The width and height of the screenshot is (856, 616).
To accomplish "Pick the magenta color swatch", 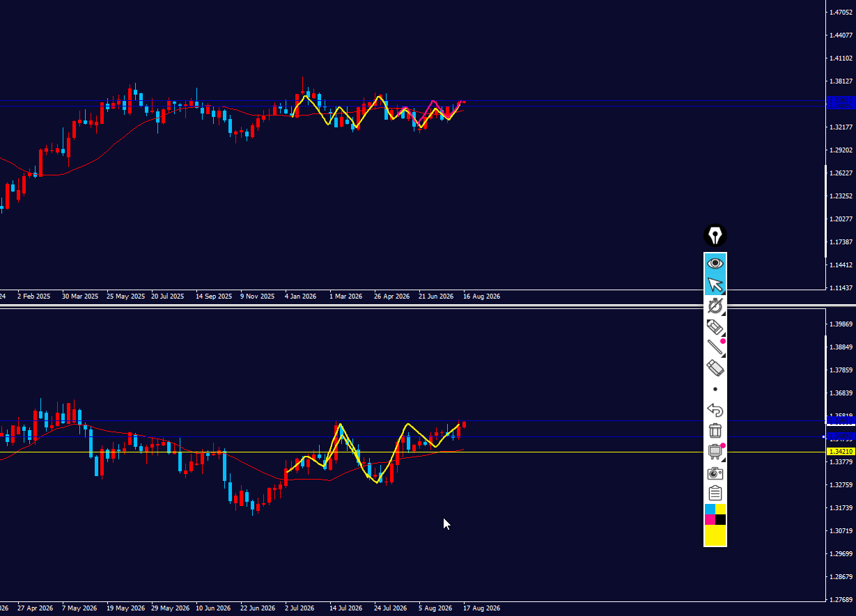I will [x=710, y=520].
